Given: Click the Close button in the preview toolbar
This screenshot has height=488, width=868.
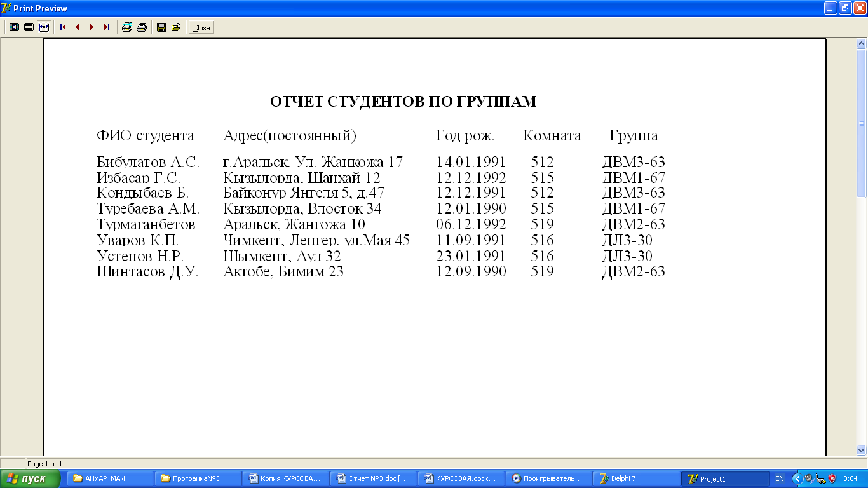Looking at the screenshot, I should pyautogui.click(x=201, y=27).
